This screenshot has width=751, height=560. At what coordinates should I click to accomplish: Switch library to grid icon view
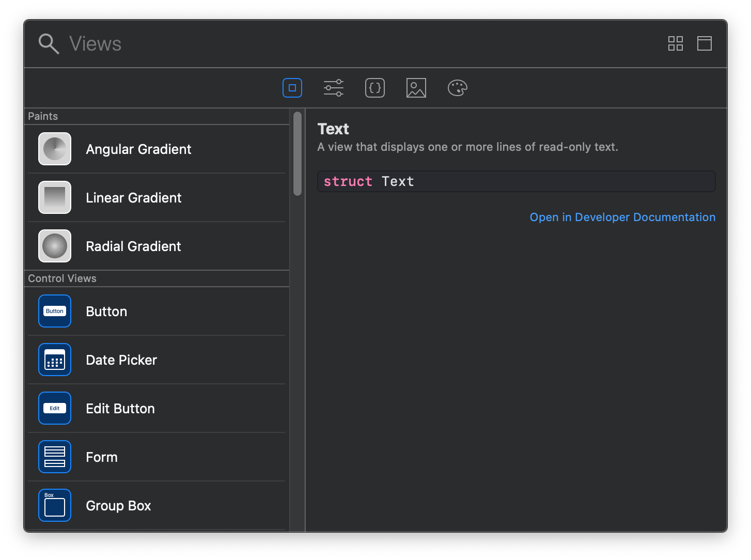[x=675, y=43]
